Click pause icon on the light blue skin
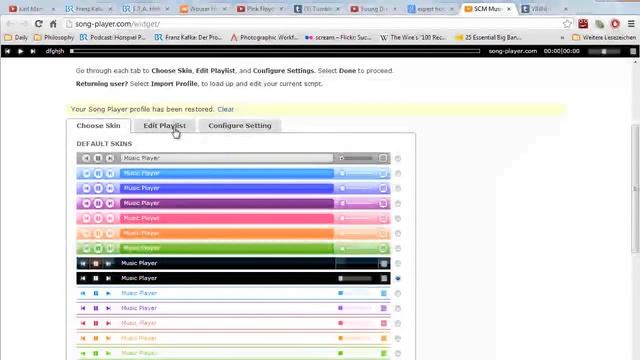 coord(98,173)
